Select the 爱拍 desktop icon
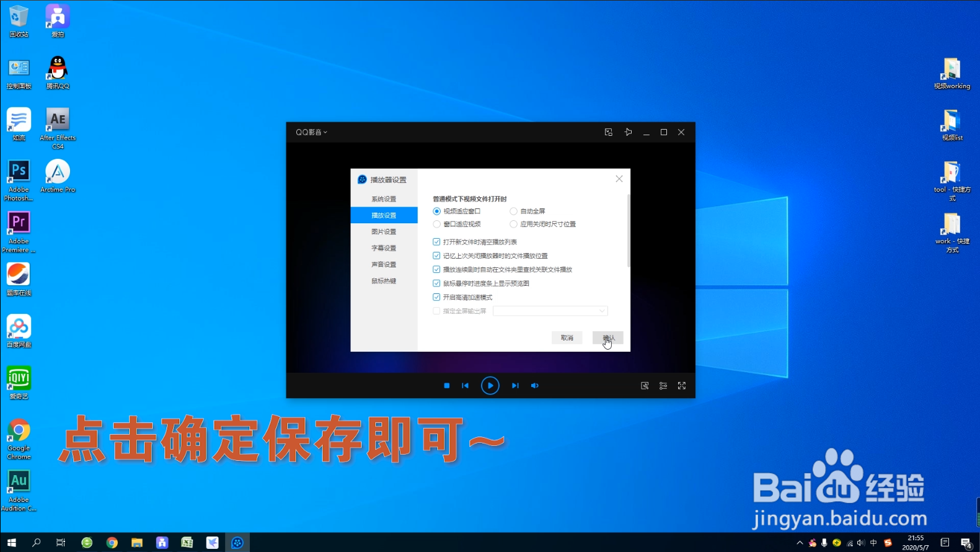This screenshot has width=980, height=552. click(57, 22)
